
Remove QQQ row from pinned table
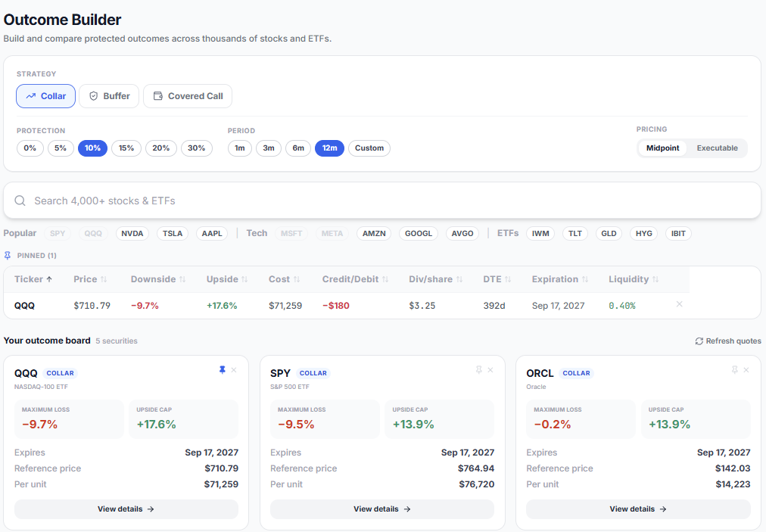click(679, 304)
